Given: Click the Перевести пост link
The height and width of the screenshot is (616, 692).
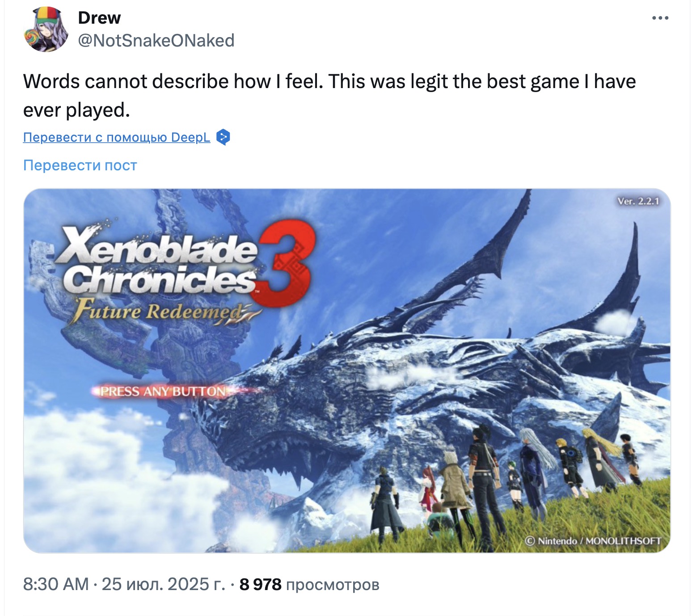Looking at the screenshot, I should point(80,165).
